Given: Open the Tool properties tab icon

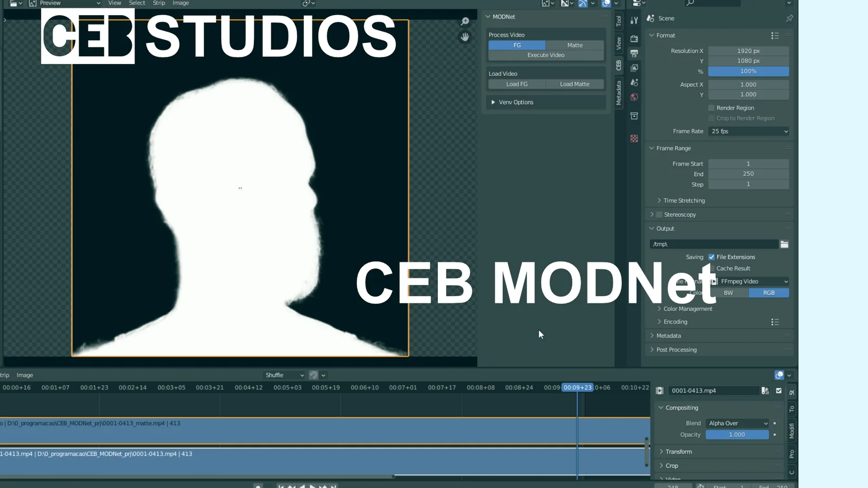Looking at the screenshot, I should pos(634,21).
